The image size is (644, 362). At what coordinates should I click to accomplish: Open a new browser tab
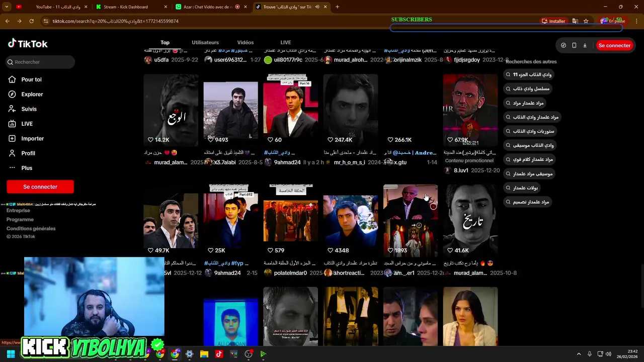(x=337, y=7)
